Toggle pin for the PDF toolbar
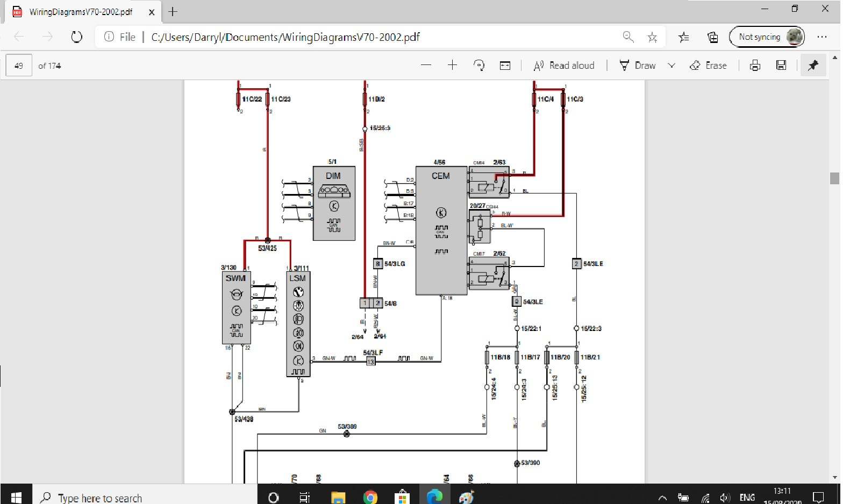This screenshot has width=857, height=504. coord(813,66)
